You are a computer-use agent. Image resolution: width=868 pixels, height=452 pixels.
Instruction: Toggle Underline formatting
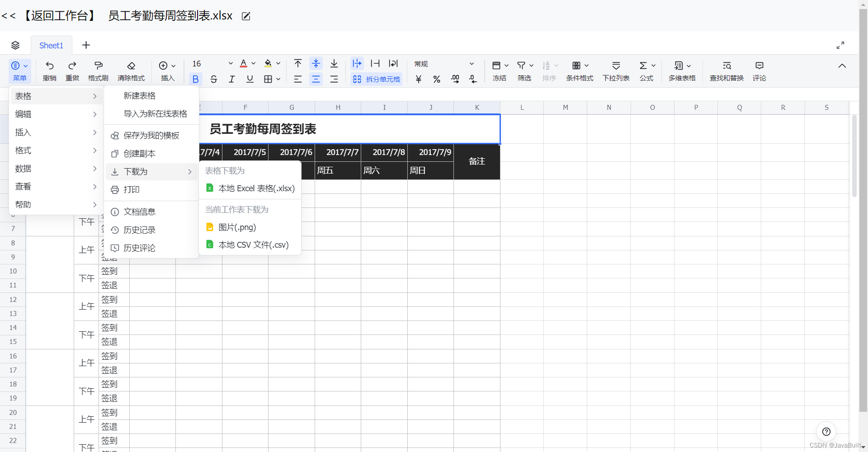pyautogui.click(x=250, y=79)
